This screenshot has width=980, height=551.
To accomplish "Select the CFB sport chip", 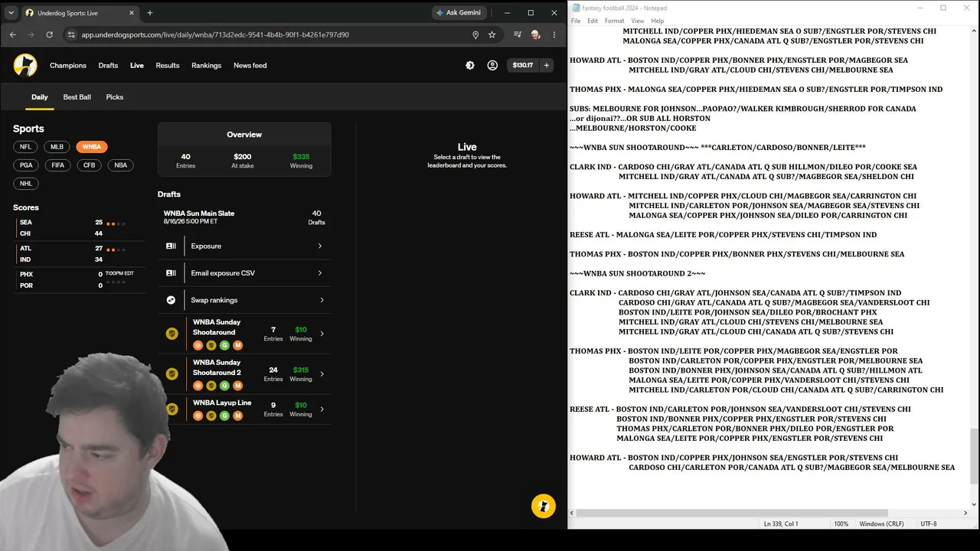I will click(x=90, y=165).
